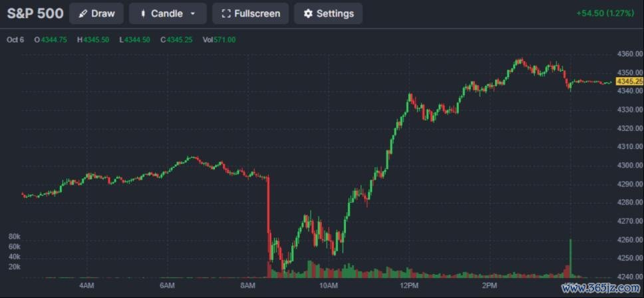The width and height of the screenshot is (644, 298).
Task: Click the 8AM time axis label
Action: [x=247, y=285]
